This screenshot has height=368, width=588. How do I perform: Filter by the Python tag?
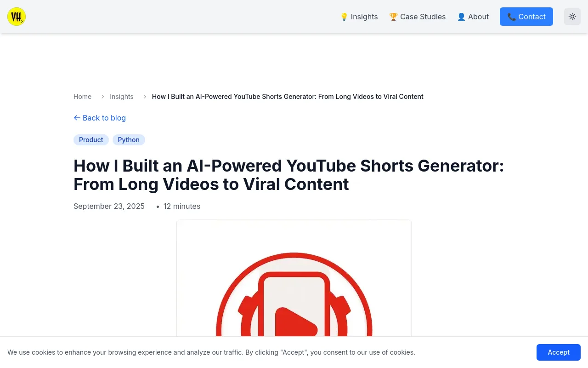click(x=129, y=140)
